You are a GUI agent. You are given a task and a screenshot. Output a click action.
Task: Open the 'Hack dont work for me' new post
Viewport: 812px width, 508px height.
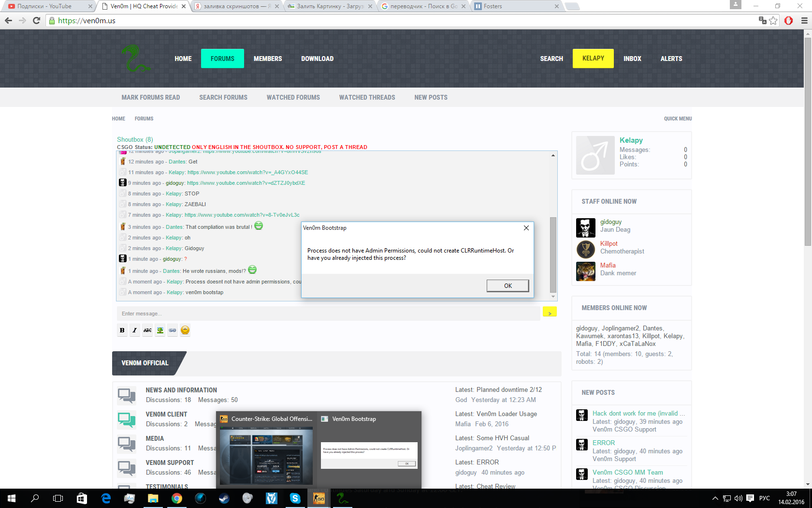(638, 413)
